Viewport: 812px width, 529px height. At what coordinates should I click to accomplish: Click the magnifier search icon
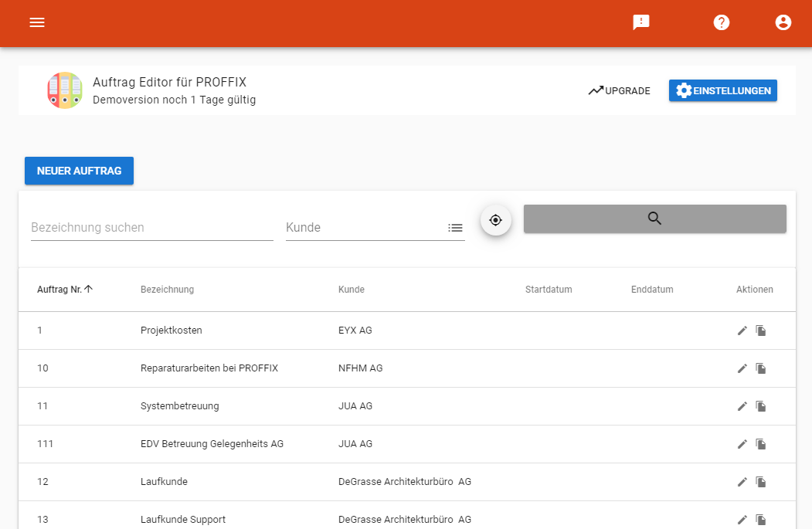[654, 219]
